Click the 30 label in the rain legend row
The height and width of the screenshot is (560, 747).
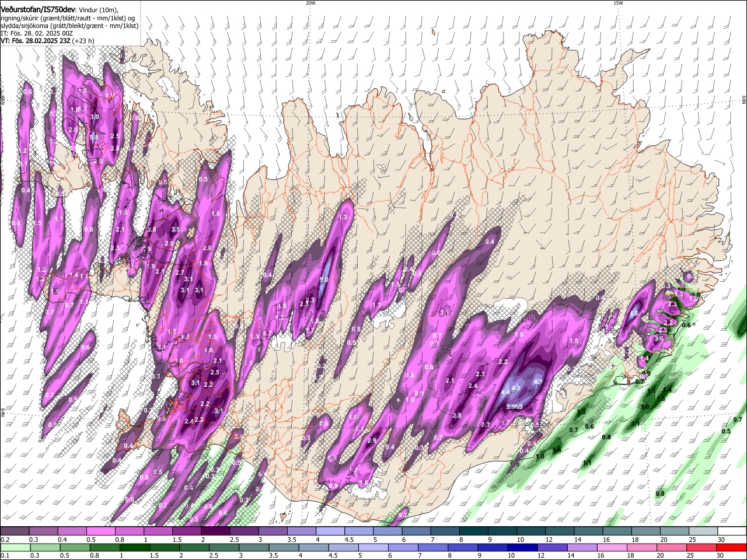click(x=721, y=555)
